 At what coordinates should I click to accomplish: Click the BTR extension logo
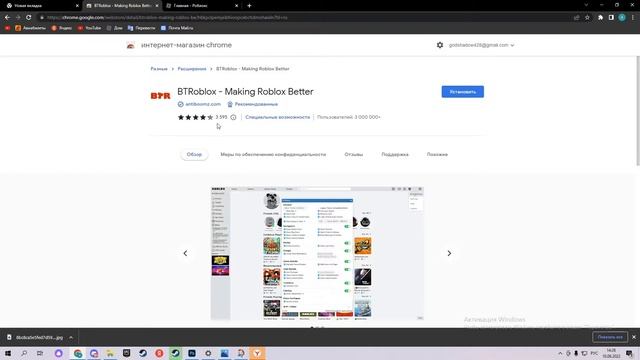click(x=160, y=96)
